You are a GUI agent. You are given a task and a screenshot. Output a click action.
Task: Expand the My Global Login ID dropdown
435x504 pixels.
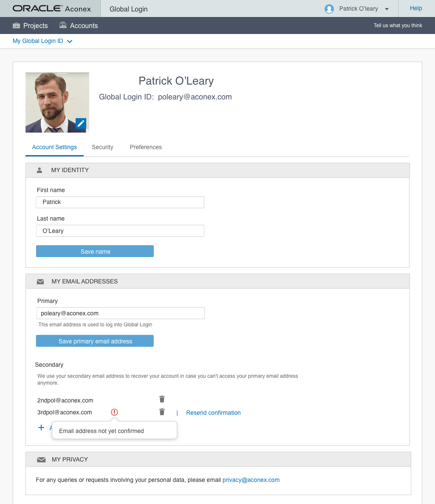coord(70,41)
